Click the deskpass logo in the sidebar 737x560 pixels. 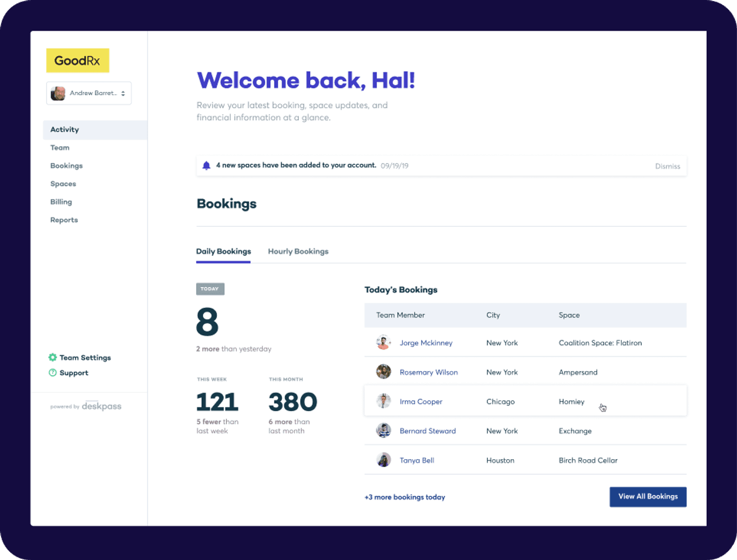click(x=101, y=406)
